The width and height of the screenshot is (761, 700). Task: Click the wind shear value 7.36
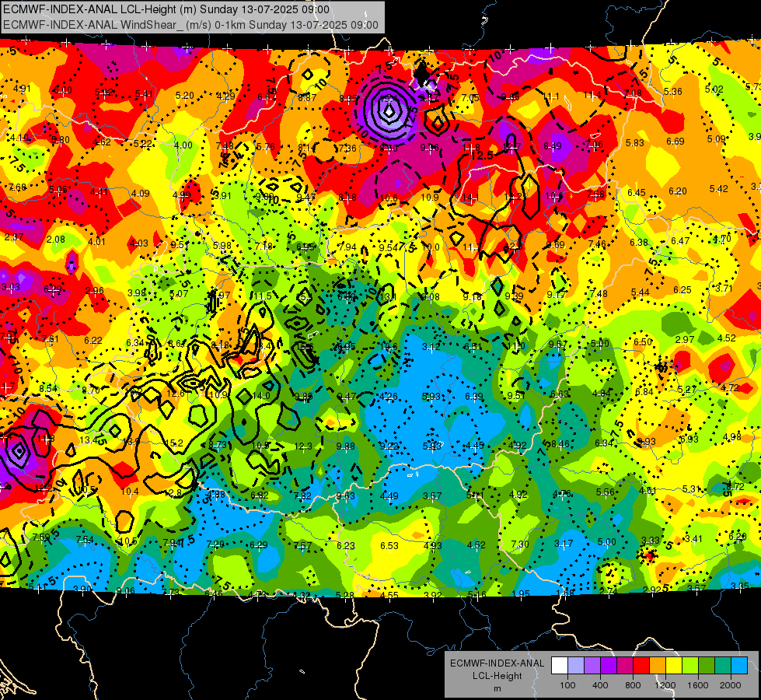pos(347,148)
